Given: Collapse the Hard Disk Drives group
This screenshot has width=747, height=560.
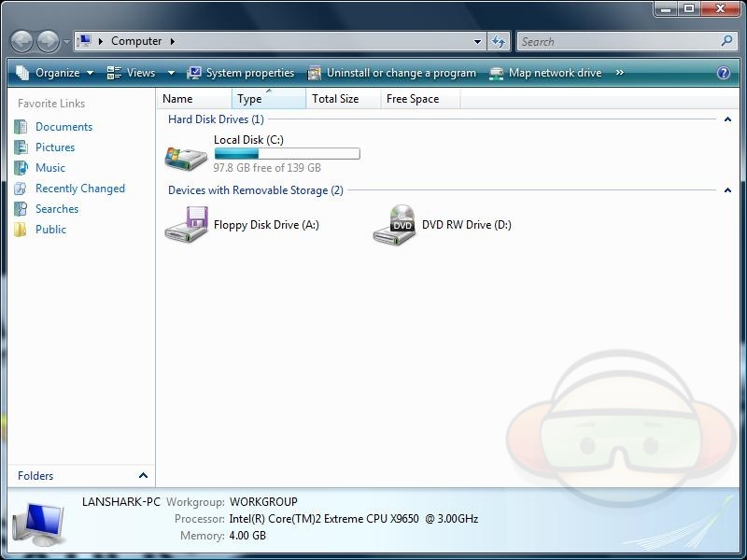Looking at the screenshot, I should [727, 119].
